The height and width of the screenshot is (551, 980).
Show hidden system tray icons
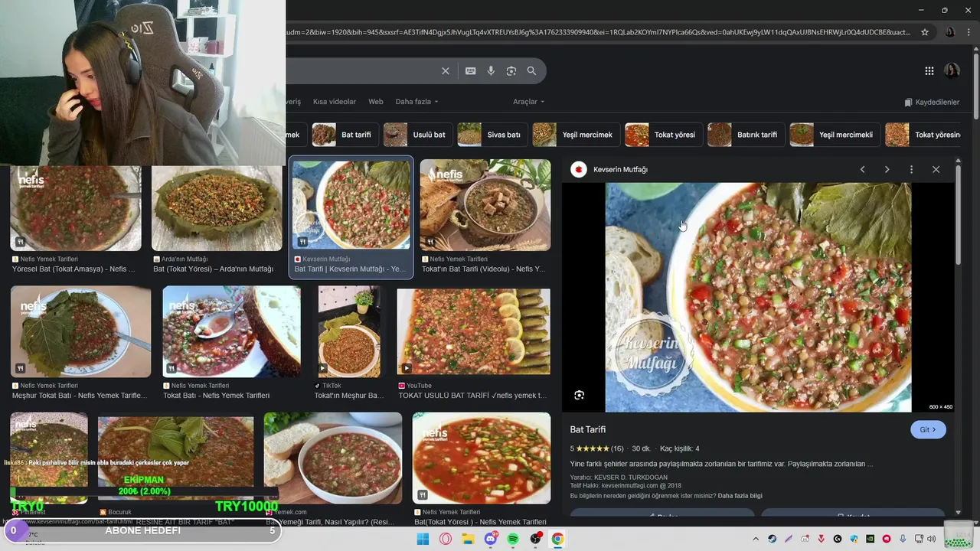coord(756,539)
